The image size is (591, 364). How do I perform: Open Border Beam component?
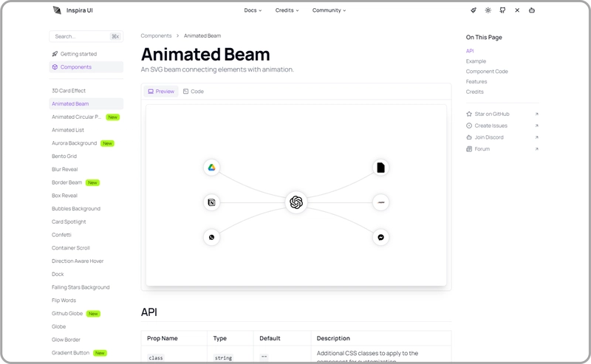pos(66,182)
